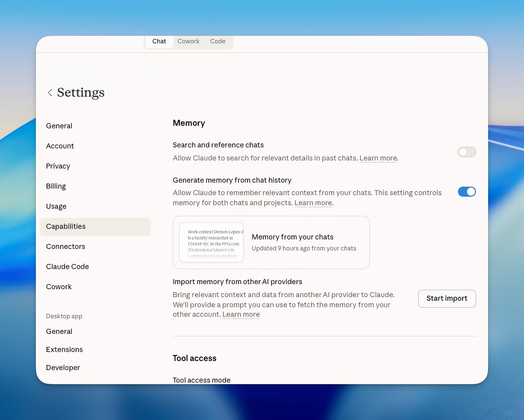The width and height of the screenshot is (524, 420).
Task: Open Connectors settings in sidebar
Action: [x=66, y=246]
